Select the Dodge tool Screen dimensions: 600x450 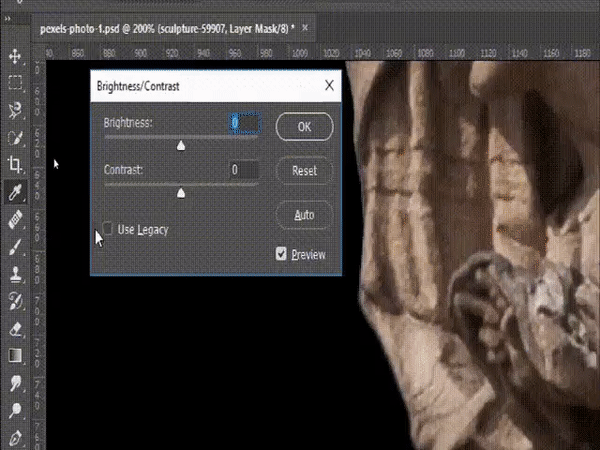15,410
